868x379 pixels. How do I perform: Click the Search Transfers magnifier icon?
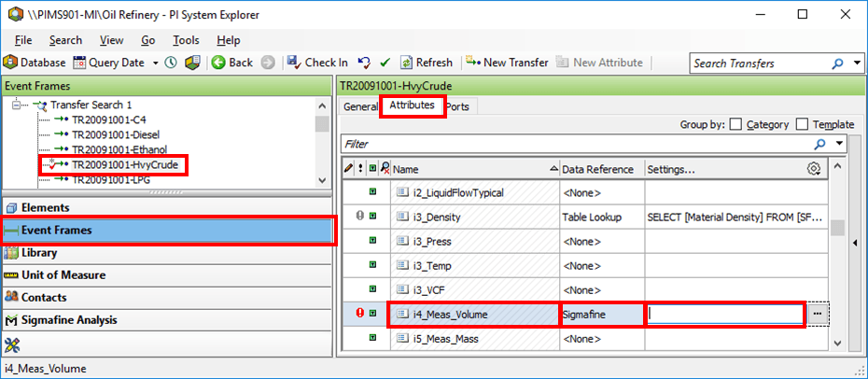click(838, 63)
